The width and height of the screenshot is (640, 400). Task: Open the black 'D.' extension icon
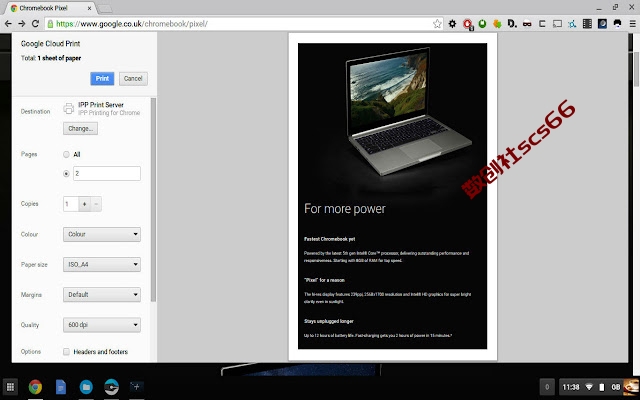pos(512,24)
